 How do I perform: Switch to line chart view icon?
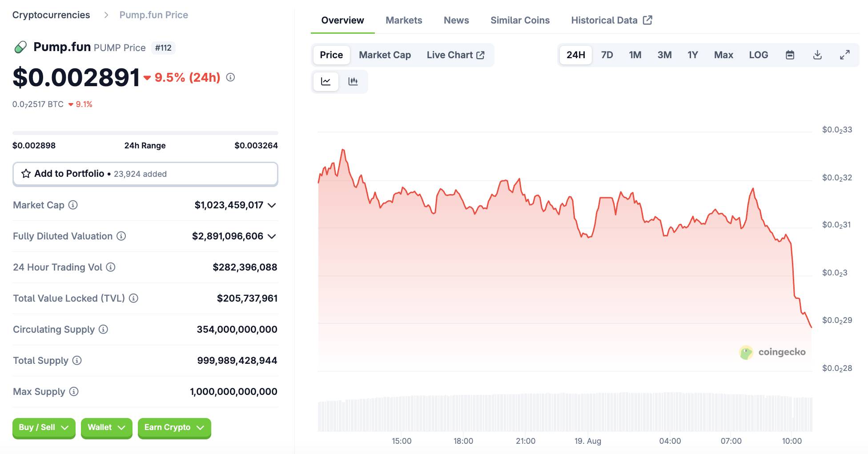(x=326, y=81)
